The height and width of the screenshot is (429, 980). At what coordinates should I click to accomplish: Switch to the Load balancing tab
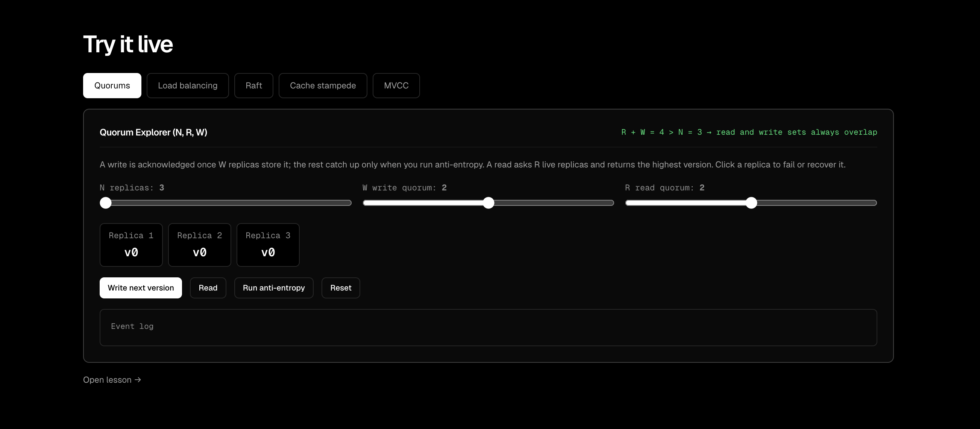pos(188,86)
